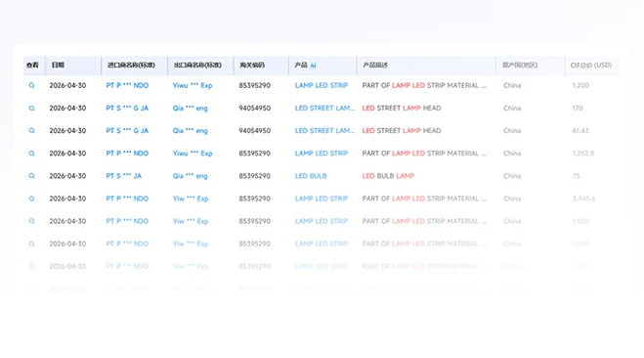Open details via magnifier in the 170 CIF row
Viewport: 644px width, 358px height.
(31, 109)
